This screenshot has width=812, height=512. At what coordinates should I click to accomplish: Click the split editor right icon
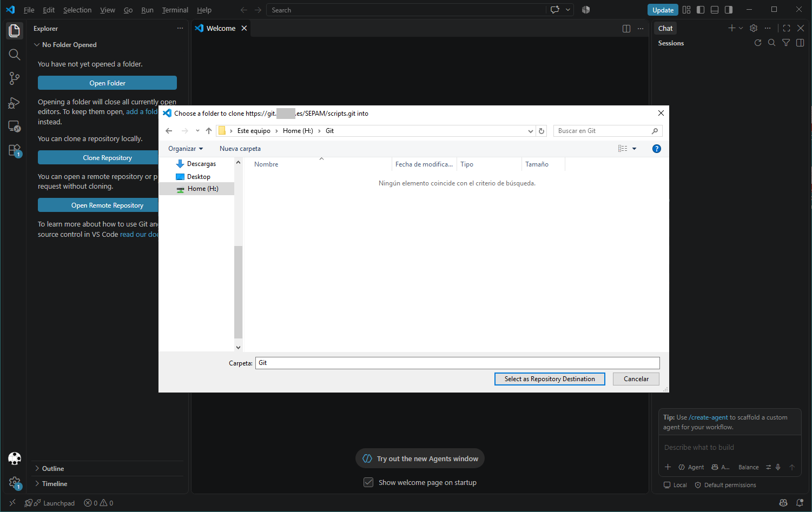click(x=626, y=29)
